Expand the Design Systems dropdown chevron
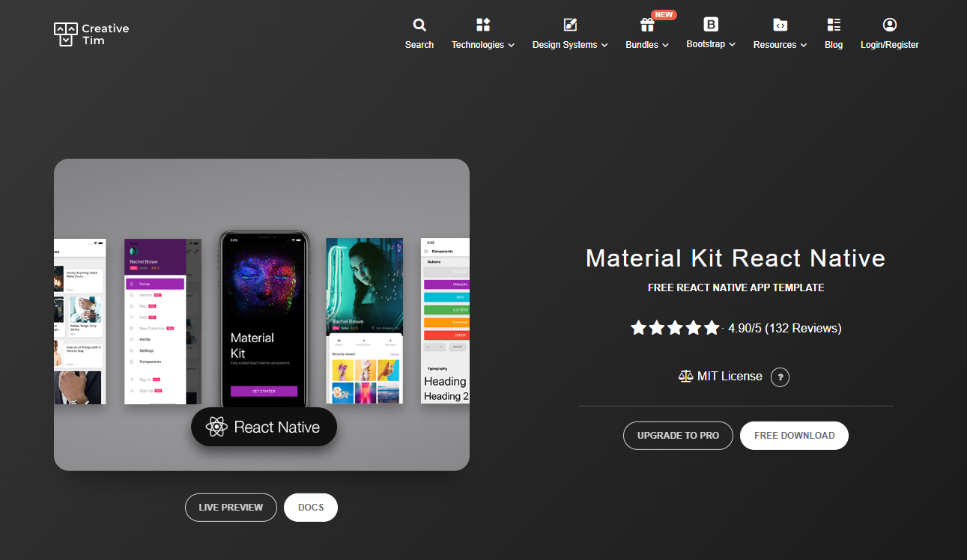The height and width of the screenshot is (560, 967). click(603, 46)
